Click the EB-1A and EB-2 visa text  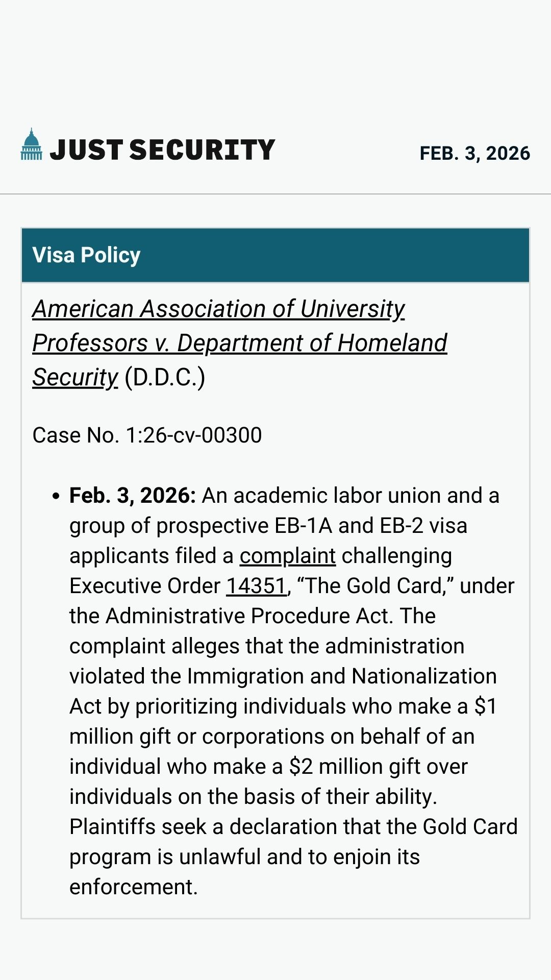click(370, 526)
